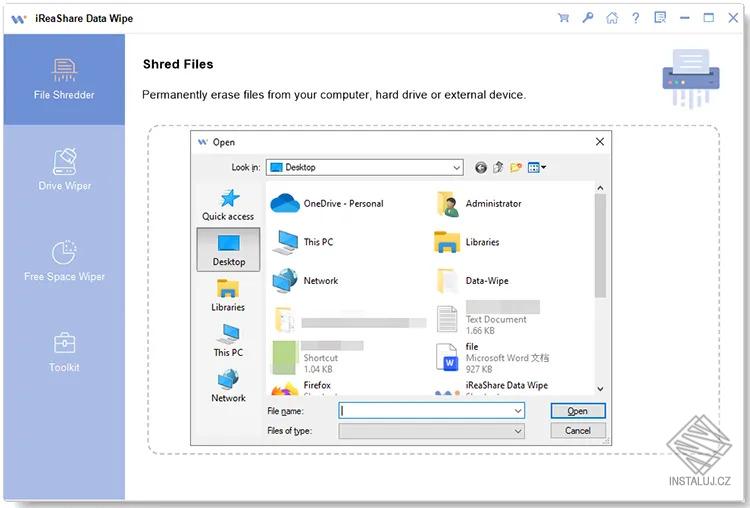750x508 pixels.
Task: Click the home icon in title bar
Action: (x=612, y=18)
